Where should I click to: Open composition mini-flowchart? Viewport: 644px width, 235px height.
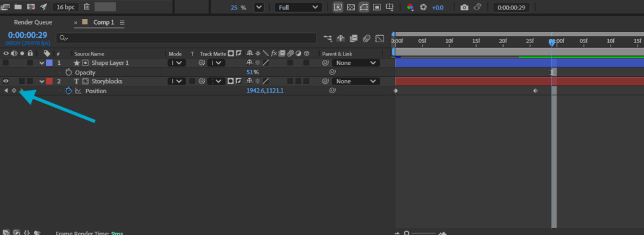[327, 38]
